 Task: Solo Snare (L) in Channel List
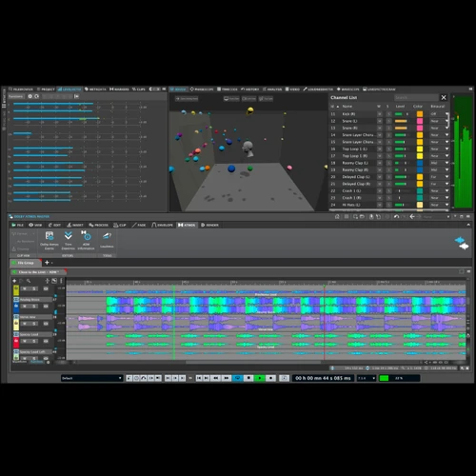(388, 121)
